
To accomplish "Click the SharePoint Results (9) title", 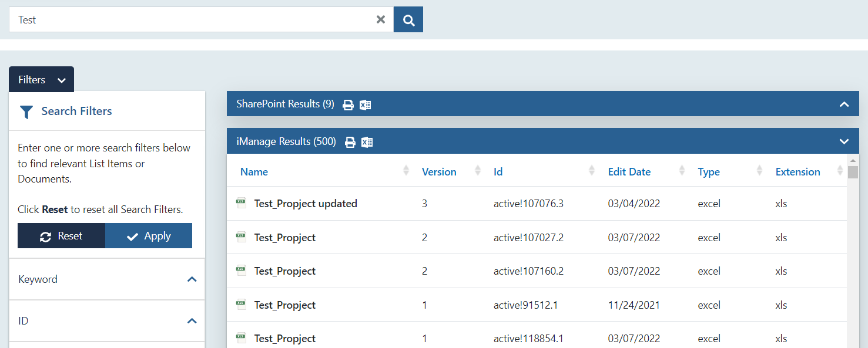I will pos(285,104).
